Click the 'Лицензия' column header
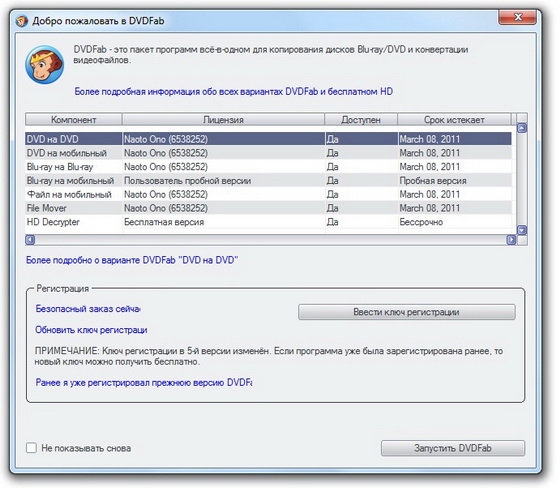Screen dimensions: 560x488 pyautogui.click(x=223, y=120)
